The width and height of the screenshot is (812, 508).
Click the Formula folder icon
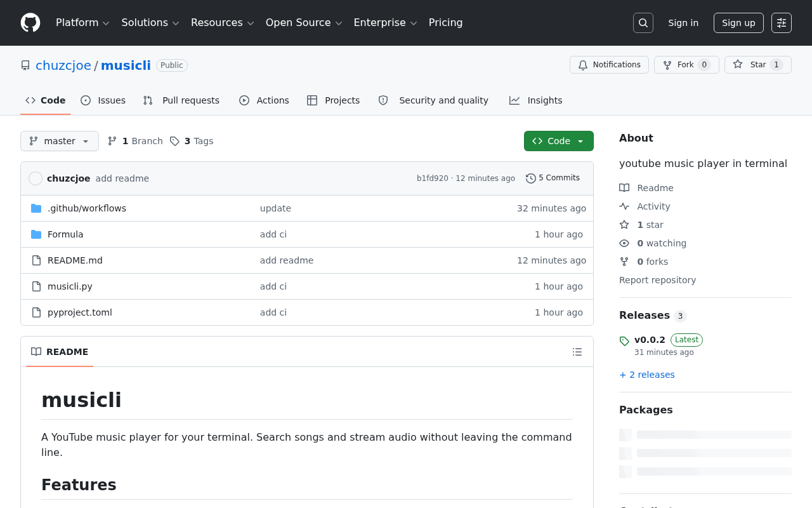tap(36, 234)
